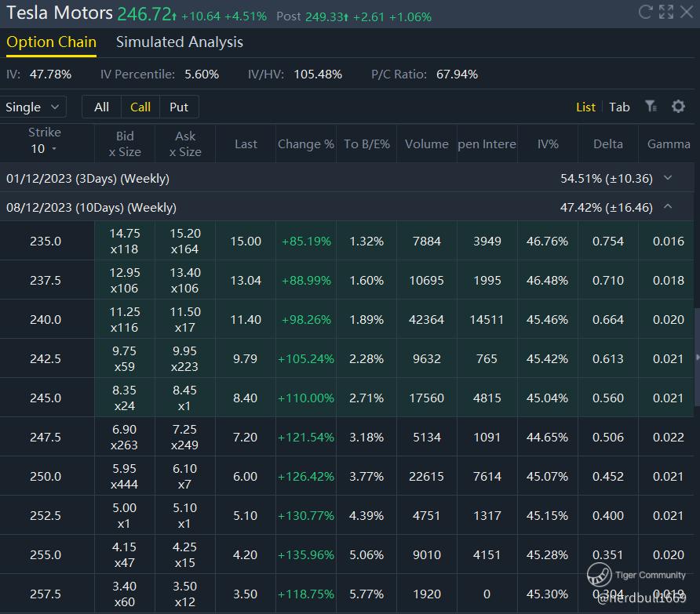Sort by the Volume column header
Viewport: 700px width, 614px height.
click(426, 144)
